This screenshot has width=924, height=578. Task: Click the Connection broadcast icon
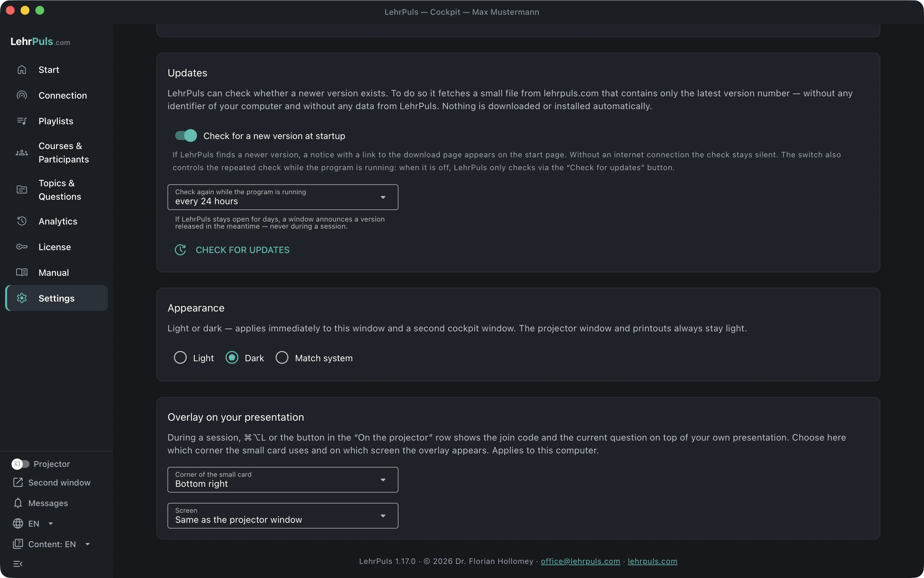click(x=22, y=95)
